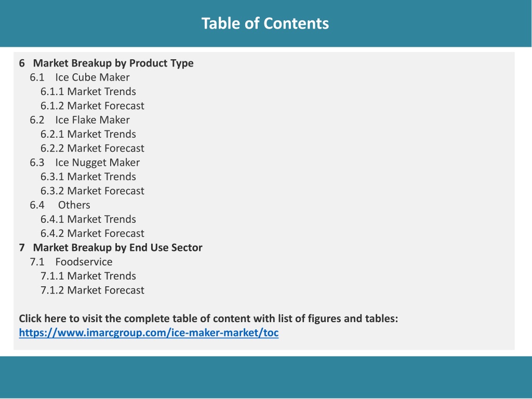Click the 'Click here to visit' sentence

pos(208,319)
